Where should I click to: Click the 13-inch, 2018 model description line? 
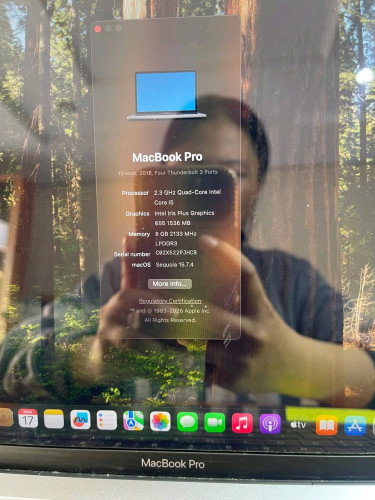(168, 173)
